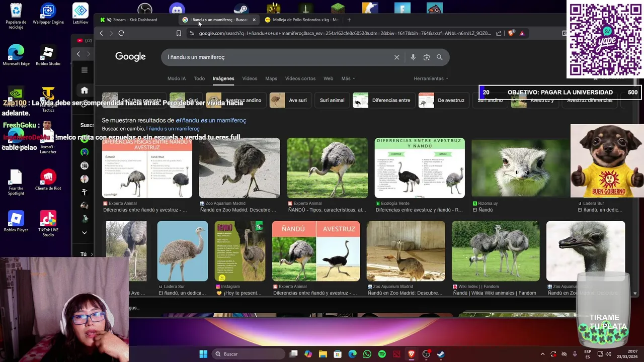Clear the Google search box with X
This screenshot has height=362, width=644.
point(396,57)
